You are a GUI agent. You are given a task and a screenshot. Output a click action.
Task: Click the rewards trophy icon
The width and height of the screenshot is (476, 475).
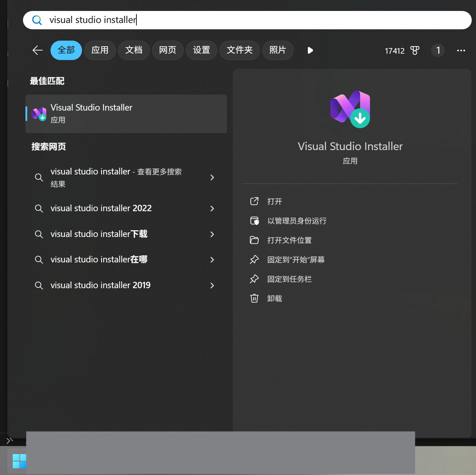coord(415,51)
